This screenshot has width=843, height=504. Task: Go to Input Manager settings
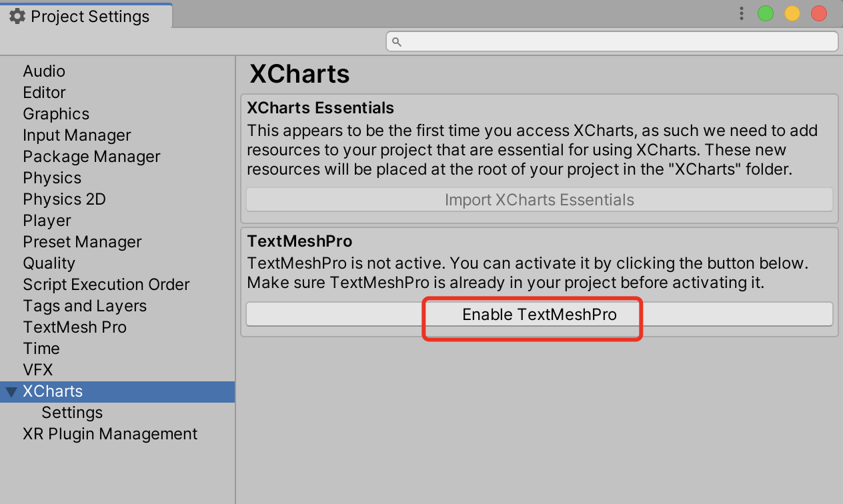point(77,135)
